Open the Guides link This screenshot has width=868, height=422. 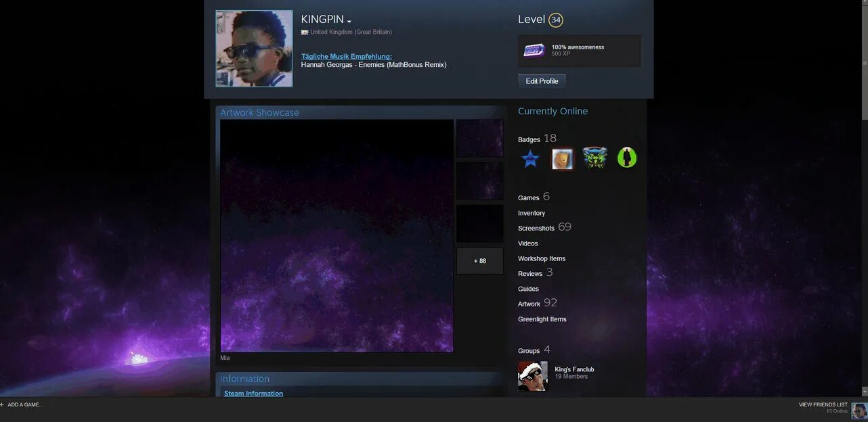[529, 289]
